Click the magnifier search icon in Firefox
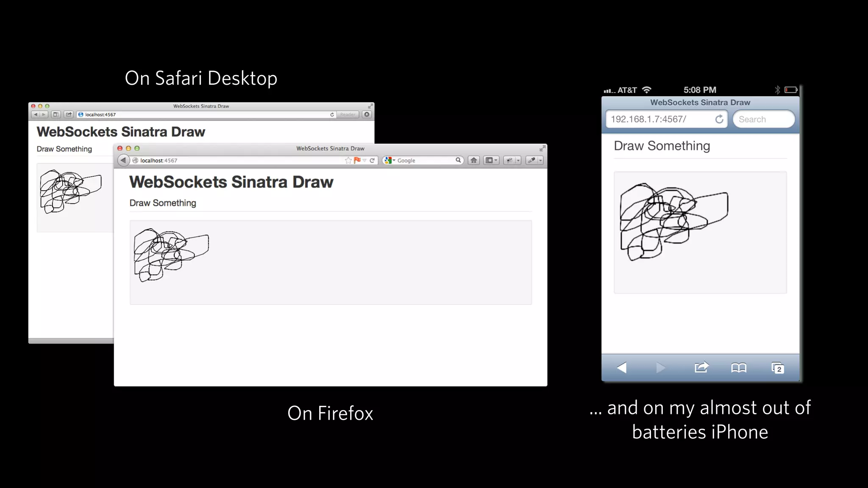 tap(458, 160)
